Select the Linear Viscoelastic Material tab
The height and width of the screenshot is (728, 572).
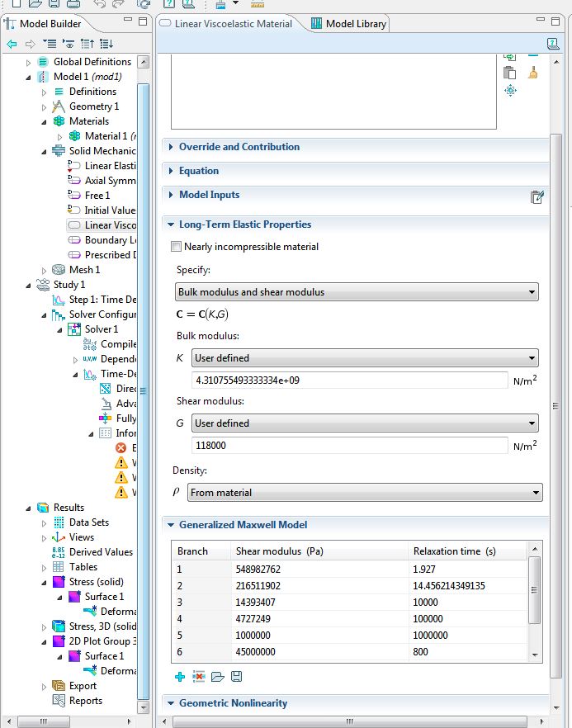point(231,24)
